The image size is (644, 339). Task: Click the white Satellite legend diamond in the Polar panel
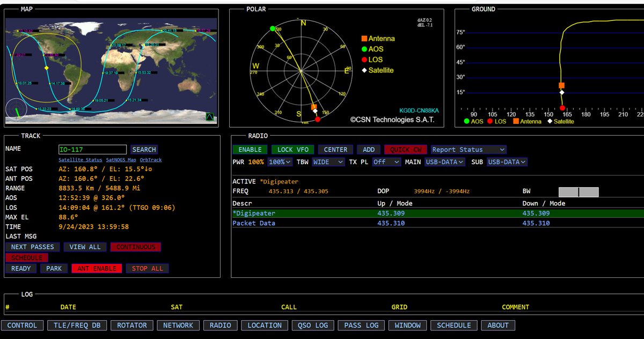pos(364,70)
